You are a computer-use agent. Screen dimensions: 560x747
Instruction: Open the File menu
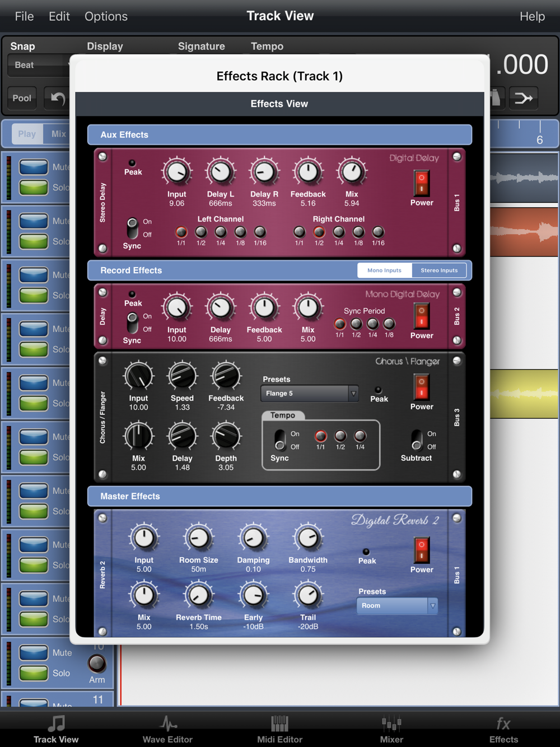click(24, 16)
